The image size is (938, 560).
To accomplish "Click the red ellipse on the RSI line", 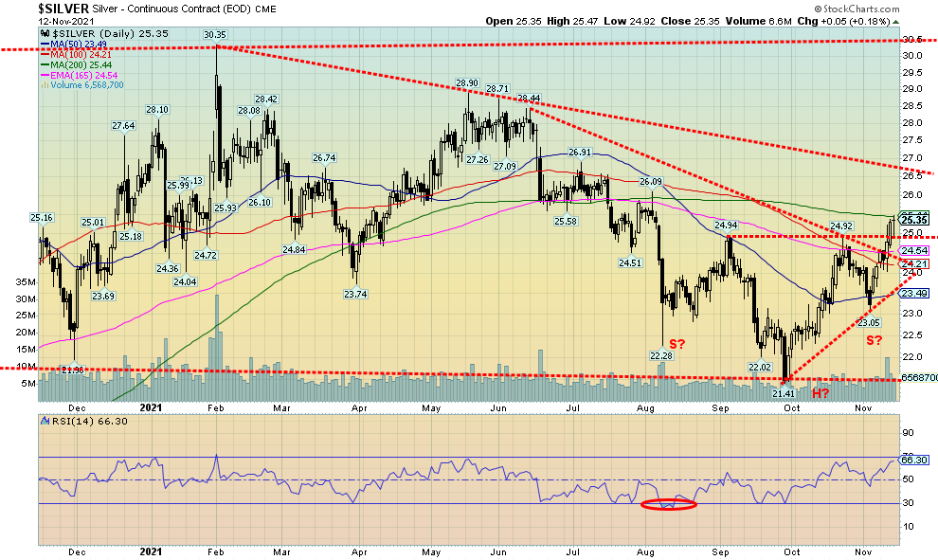I will [668, 504].
